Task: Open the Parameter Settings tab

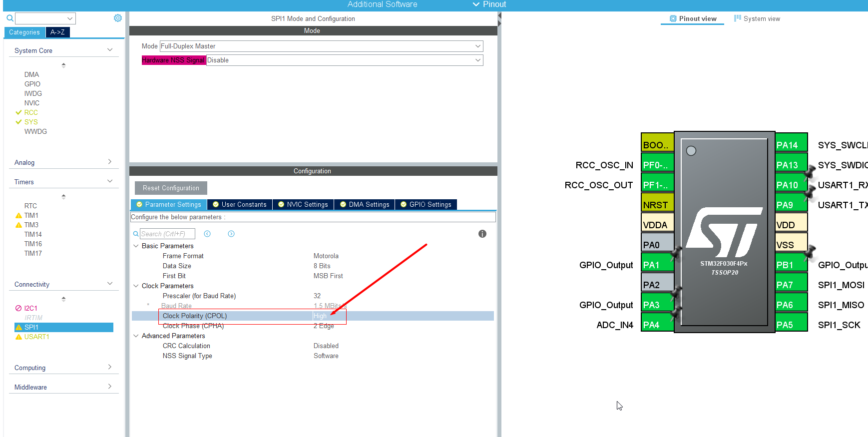Action: (169, 204)
